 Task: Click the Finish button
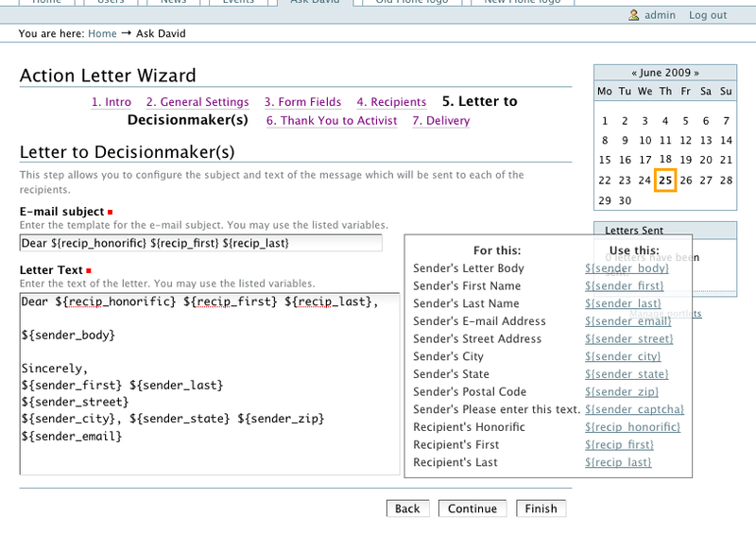(x=541, y=508)
